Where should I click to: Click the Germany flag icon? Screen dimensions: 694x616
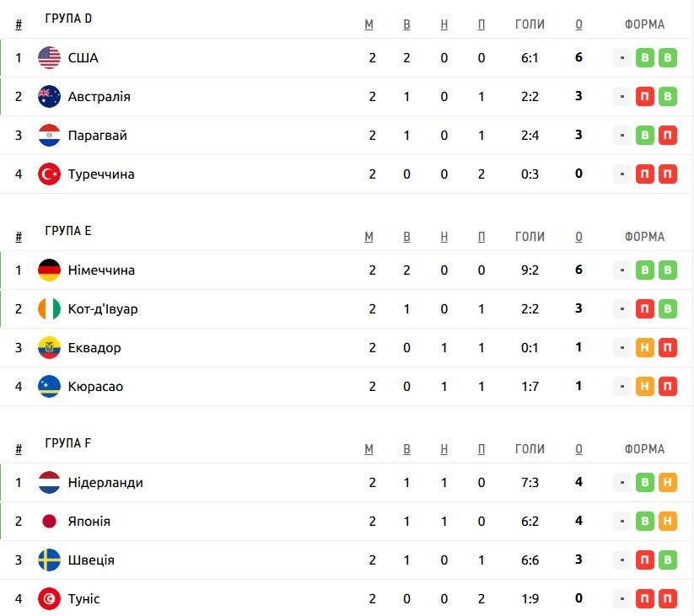[x=49, y=270]
